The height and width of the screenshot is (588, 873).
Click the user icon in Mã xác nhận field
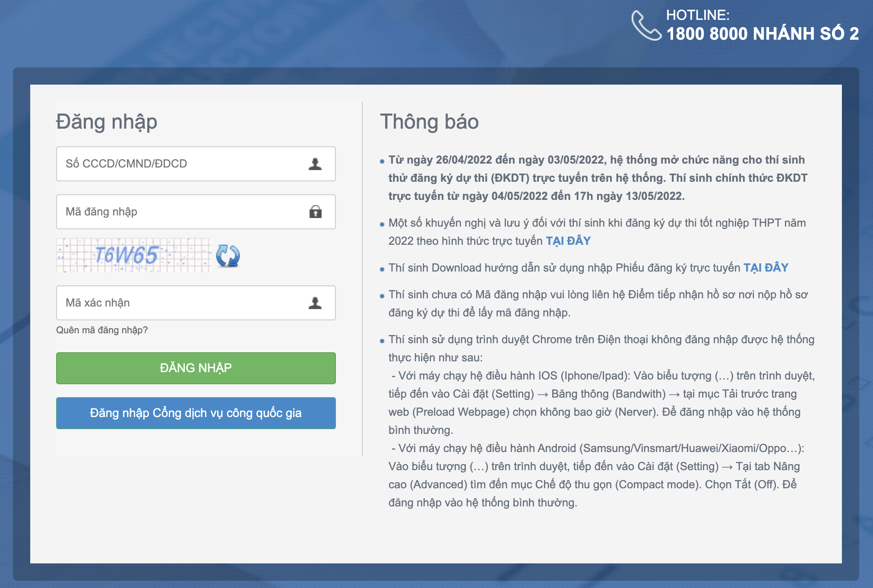[x=315, y=303]
